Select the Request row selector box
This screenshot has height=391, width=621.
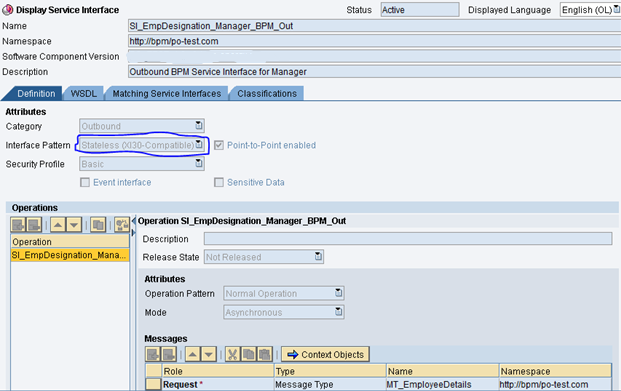(x=153, y=384)
